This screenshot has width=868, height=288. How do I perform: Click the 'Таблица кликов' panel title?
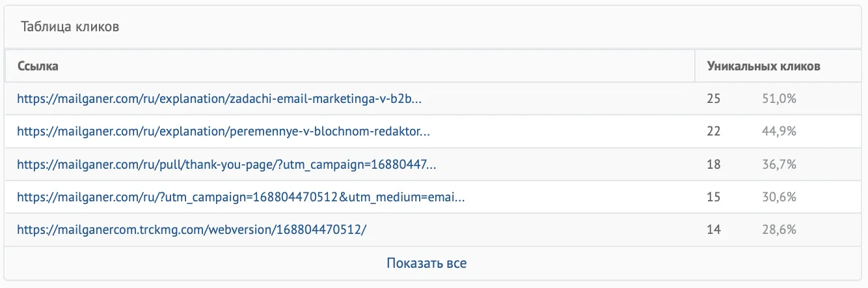pyautogui.click(x=69, y=27)
